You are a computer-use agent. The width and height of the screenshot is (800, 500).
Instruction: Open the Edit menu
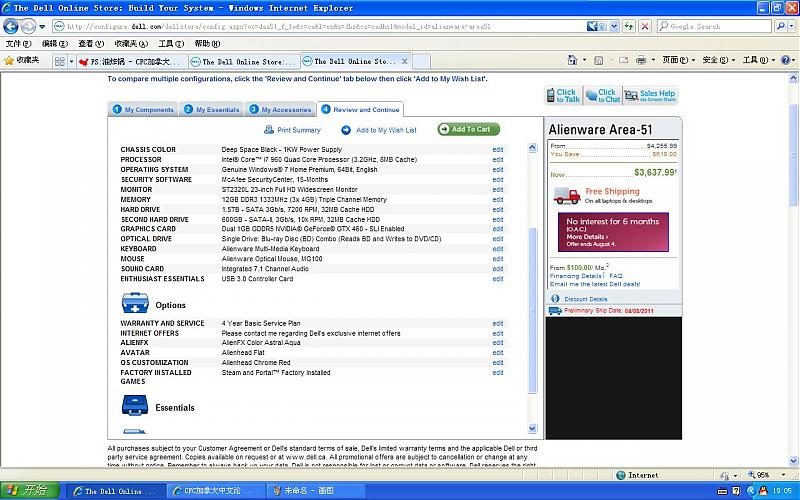point(55,44)
